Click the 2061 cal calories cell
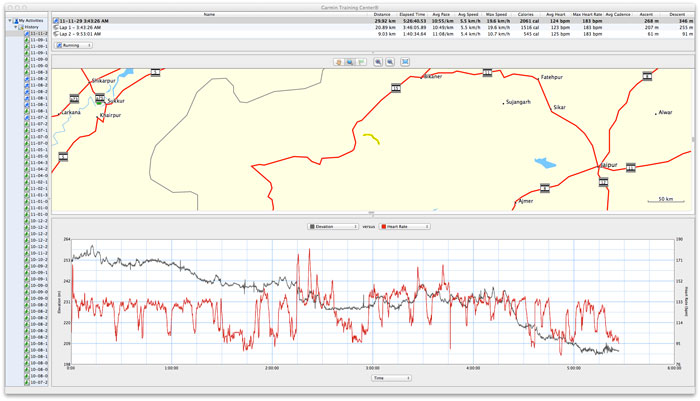This screenshot has width=700, height=401. 529,21
